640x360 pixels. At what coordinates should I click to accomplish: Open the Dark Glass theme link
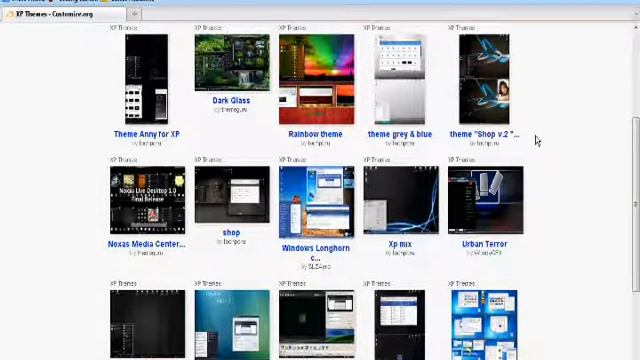coord(231,100)
